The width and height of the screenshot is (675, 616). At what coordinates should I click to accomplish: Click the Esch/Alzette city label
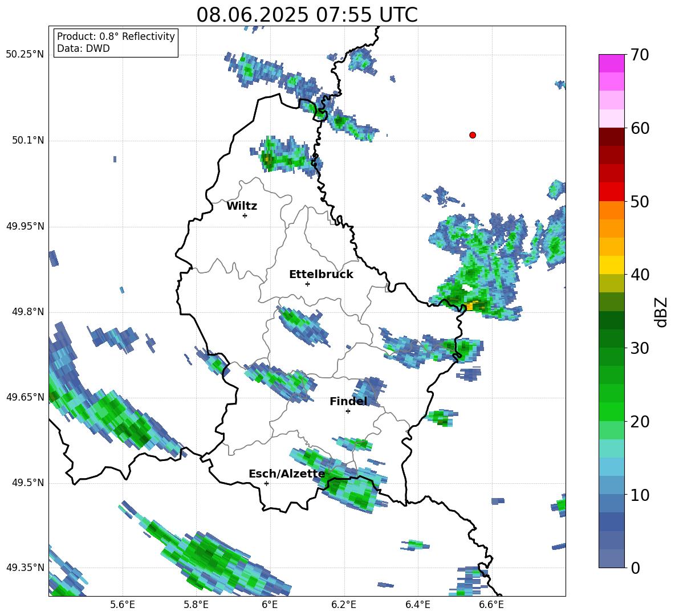[287, 474]
